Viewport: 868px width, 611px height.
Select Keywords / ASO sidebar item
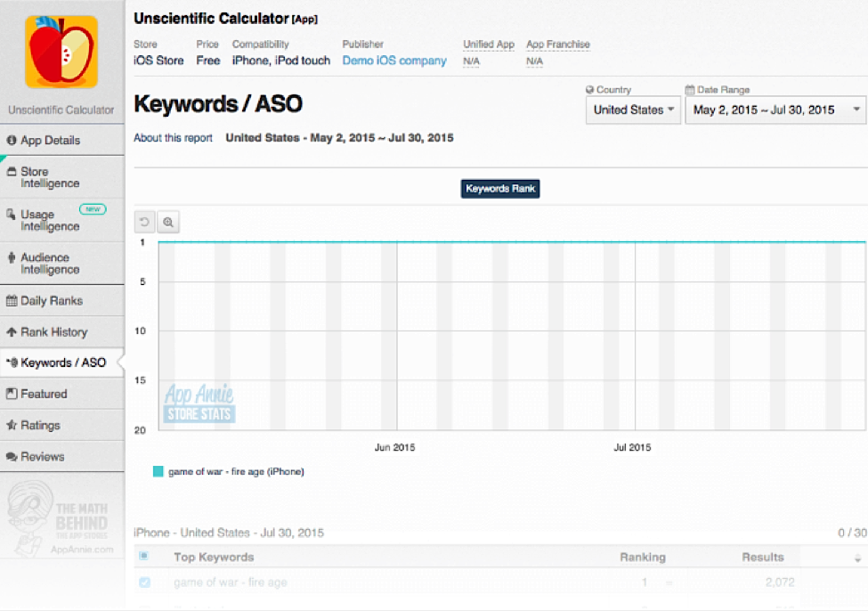coord(62,363)
